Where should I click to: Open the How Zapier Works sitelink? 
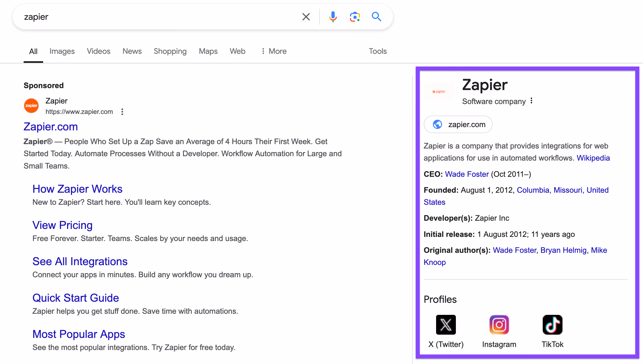pos(77,189)
